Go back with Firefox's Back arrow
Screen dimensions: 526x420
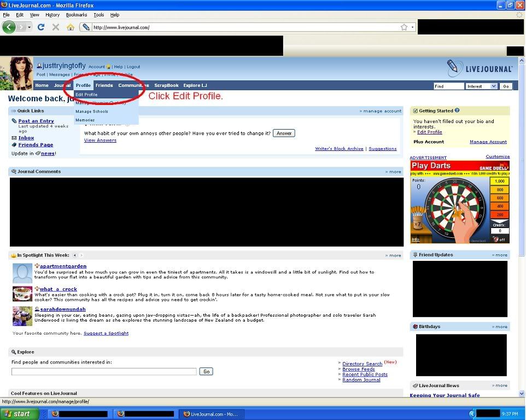9,27
